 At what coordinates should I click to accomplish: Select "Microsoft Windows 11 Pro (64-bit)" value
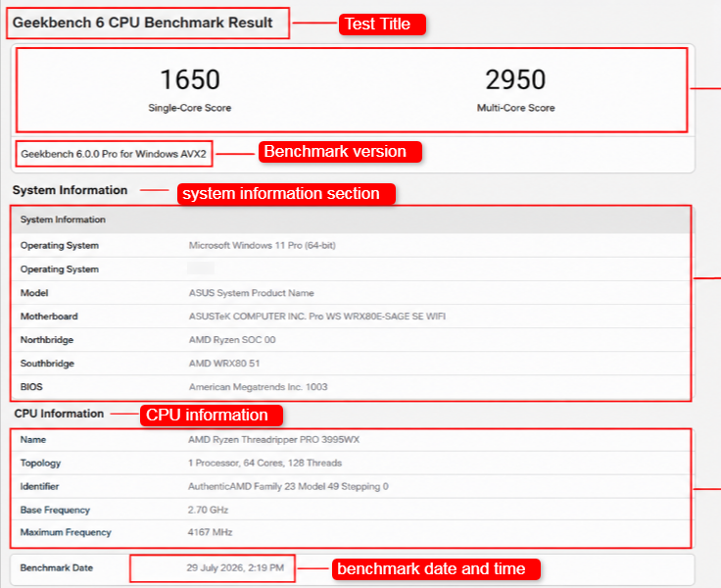click(263, 245)
